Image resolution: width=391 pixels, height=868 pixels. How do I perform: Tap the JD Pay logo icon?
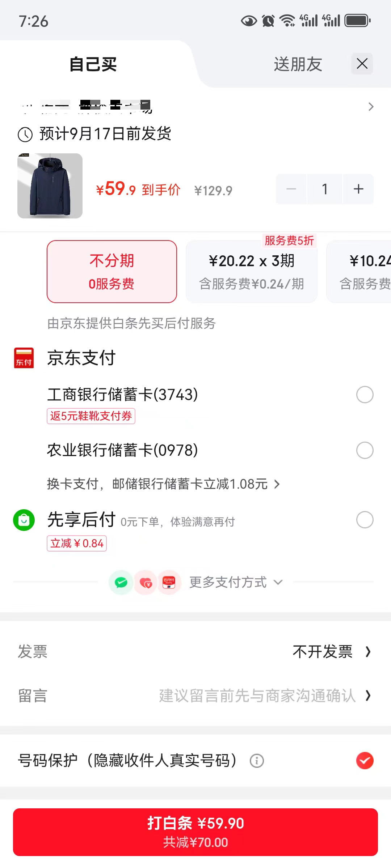(x=24, y=358)
